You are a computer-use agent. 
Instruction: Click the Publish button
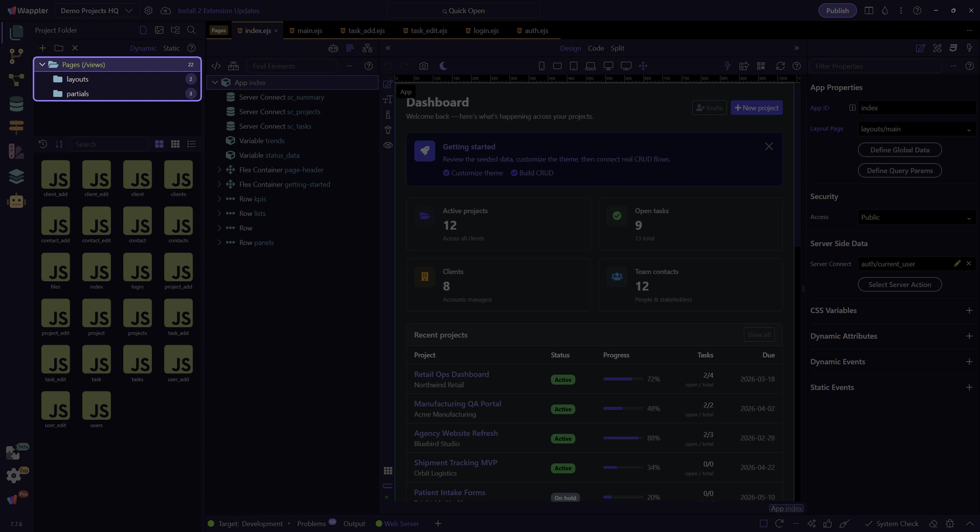tap(837, 11)
